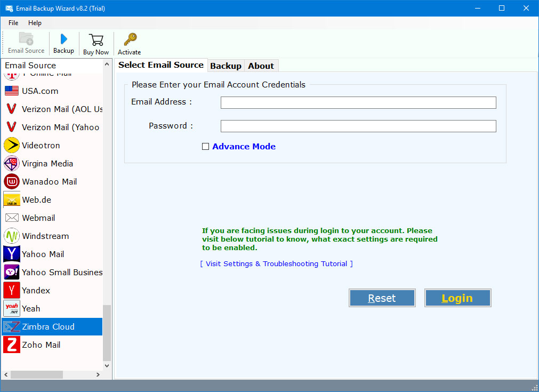Open the File menu

coord(13,23)
